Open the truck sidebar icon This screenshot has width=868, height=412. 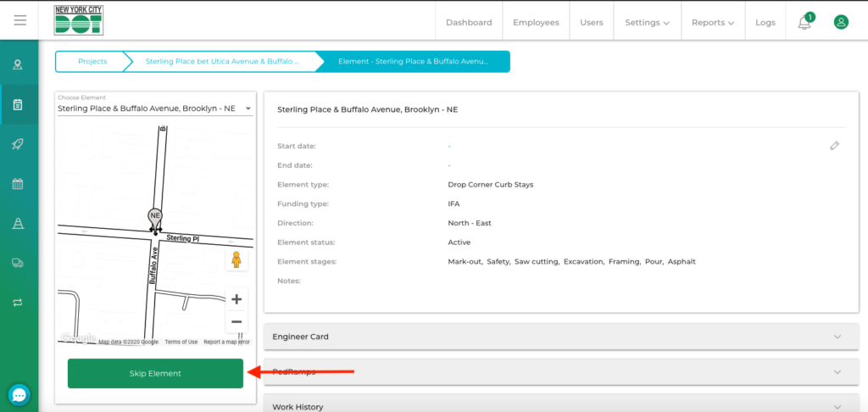[18, 263]
